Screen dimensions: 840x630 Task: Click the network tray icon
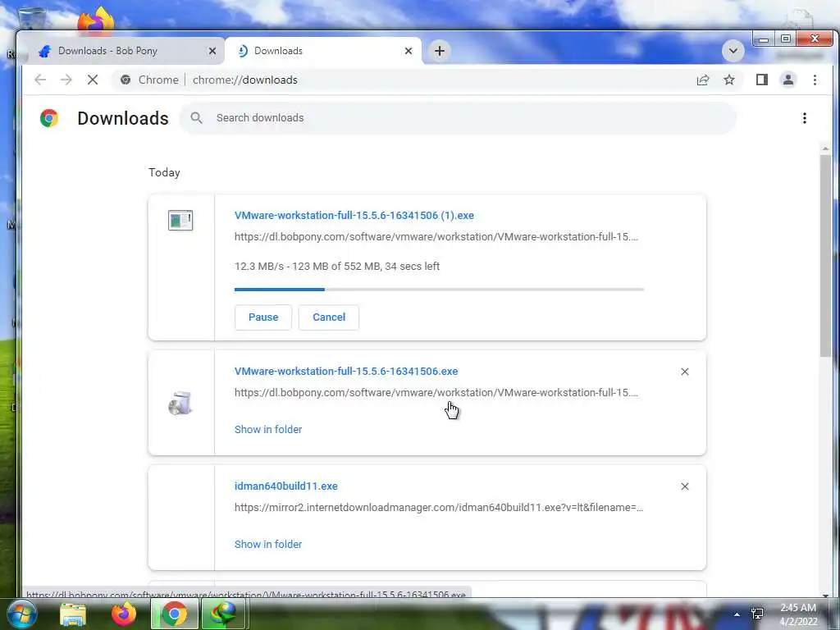point(757,614)
